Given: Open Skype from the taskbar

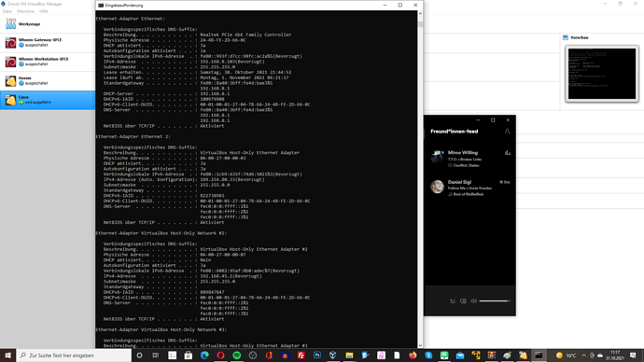Looking at the screenshot, I should pos(428,355).
